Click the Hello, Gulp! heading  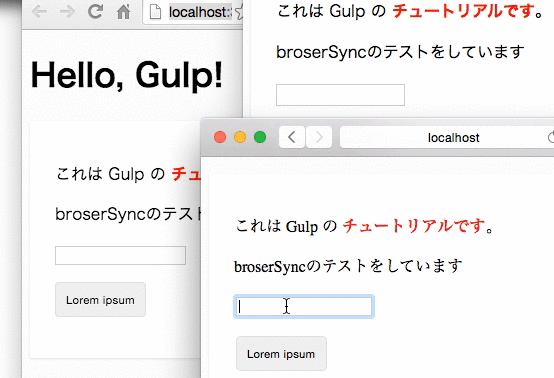(126, 75)
